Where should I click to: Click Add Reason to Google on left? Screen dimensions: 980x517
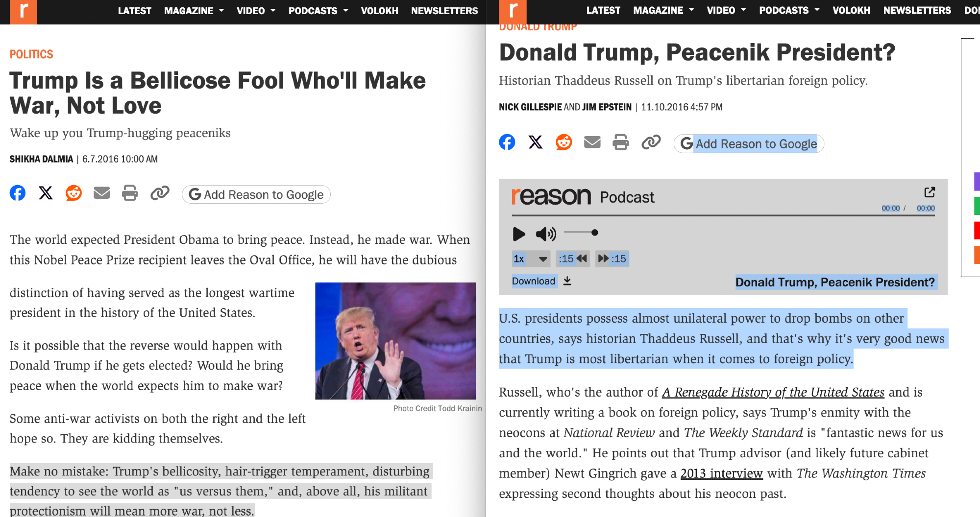click(256, 195)
